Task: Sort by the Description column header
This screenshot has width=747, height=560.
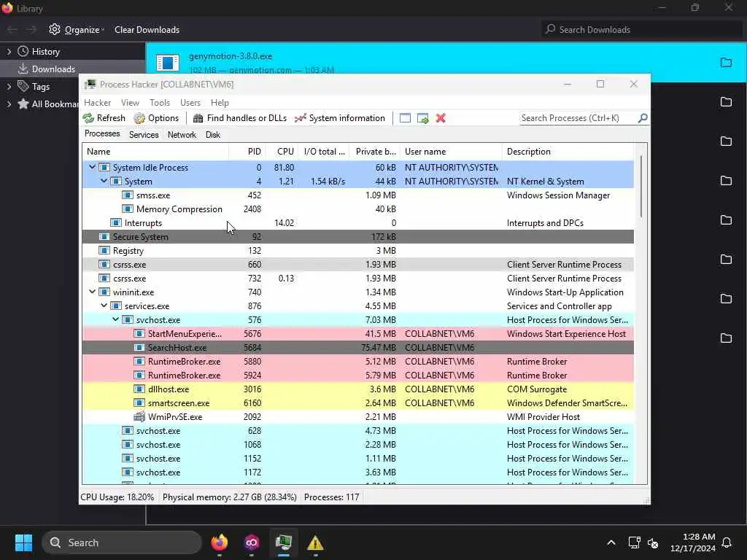Action: click(x=568, y=152)
